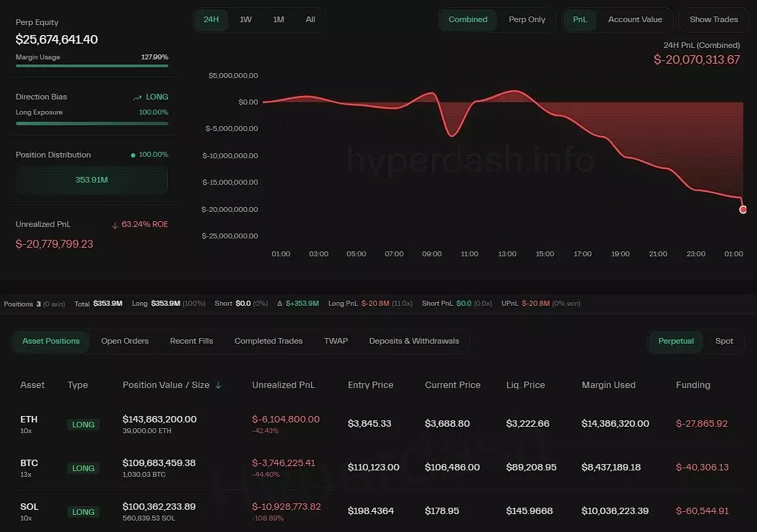The height and width of the screenshot is (532, 757).
Task: Click the LONG badge in ETH row
Action: [x=83, y=425]
